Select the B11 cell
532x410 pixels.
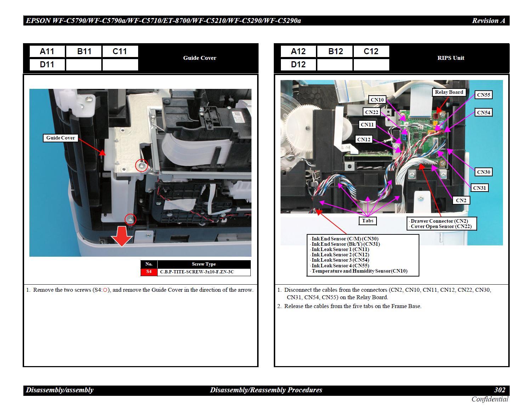[x=84, y=52]
